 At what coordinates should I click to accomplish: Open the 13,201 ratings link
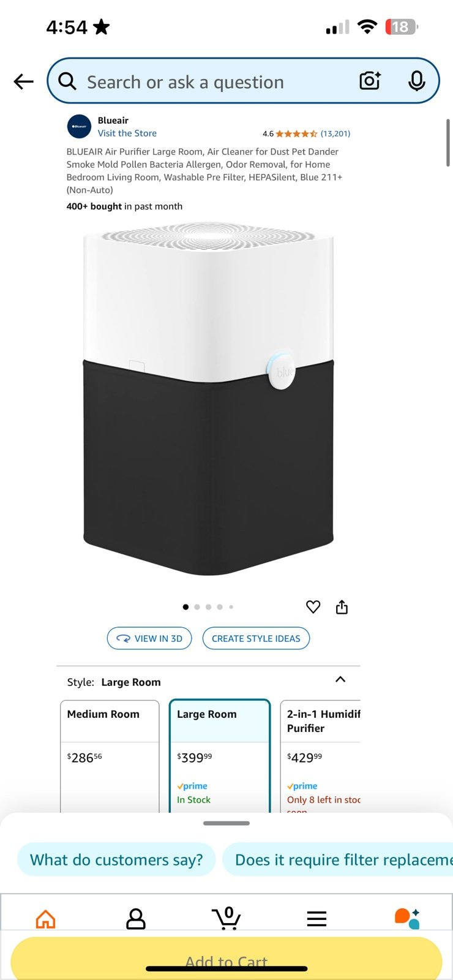[x=335, y=134]
